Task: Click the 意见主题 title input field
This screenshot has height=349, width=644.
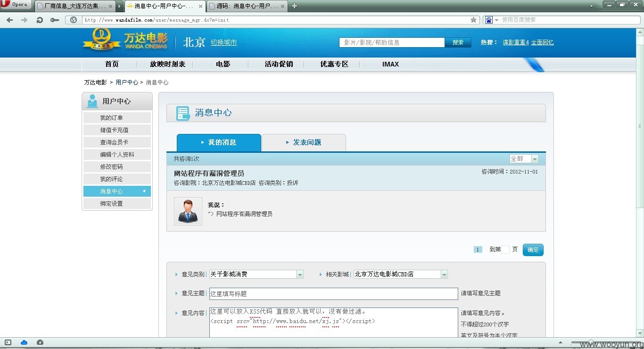Action: tap(334, 294)
